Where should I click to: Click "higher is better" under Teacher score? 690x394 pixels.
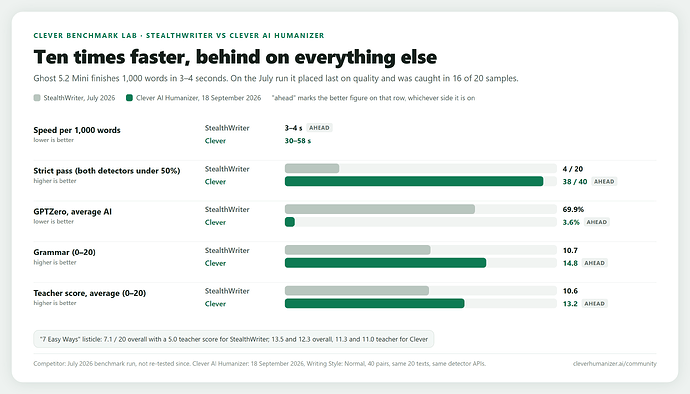55,303
